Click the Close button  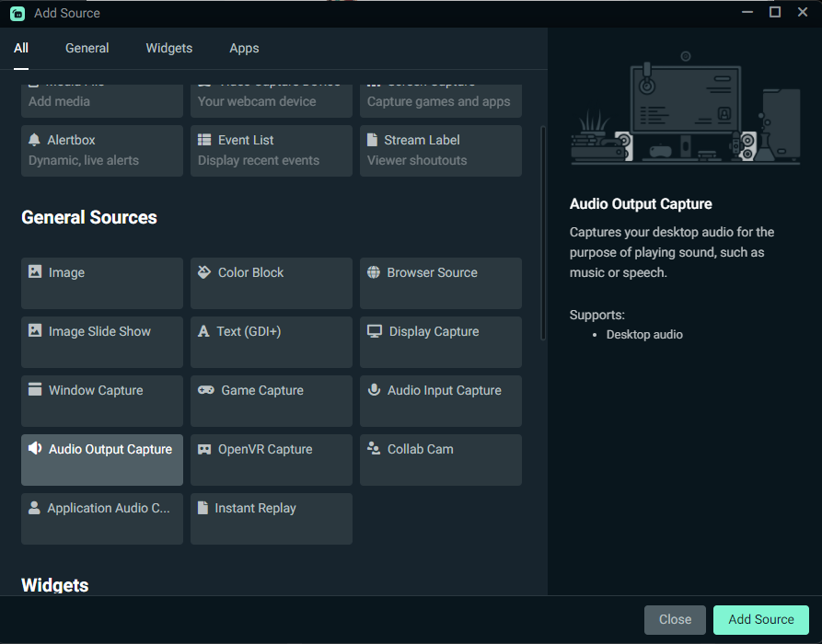coord(675,619)
